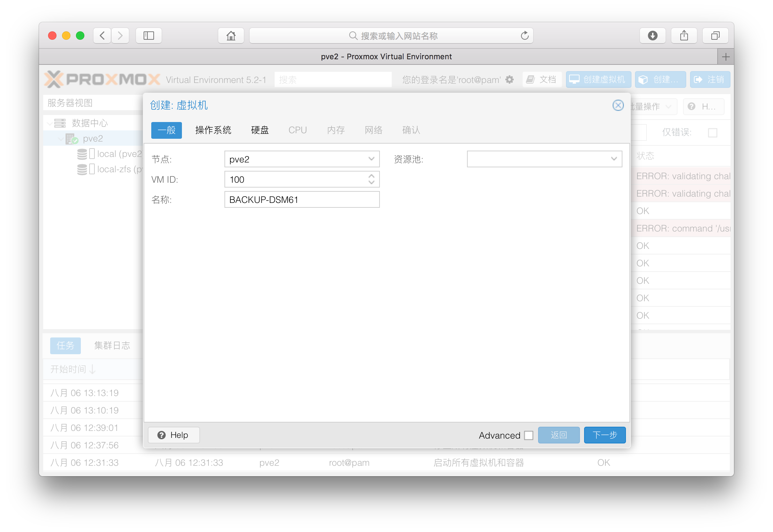Click the 创建... container button

(660, 79)
